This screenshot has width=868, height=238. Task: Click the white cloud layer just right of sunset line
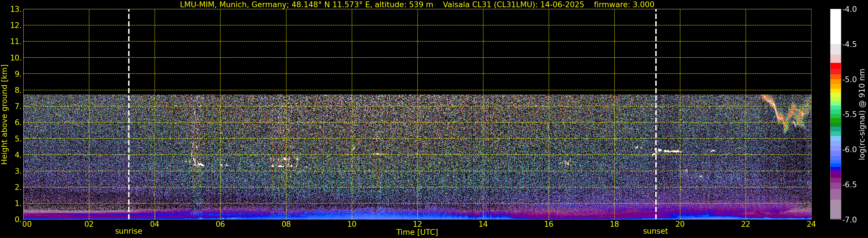[x=671, y=151]
